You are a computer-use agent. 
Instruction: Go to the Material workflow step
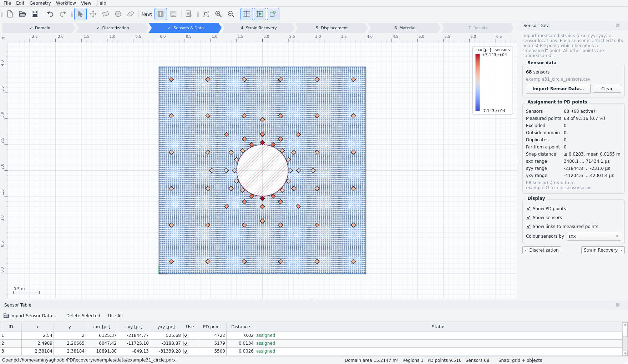coord(405,28)
